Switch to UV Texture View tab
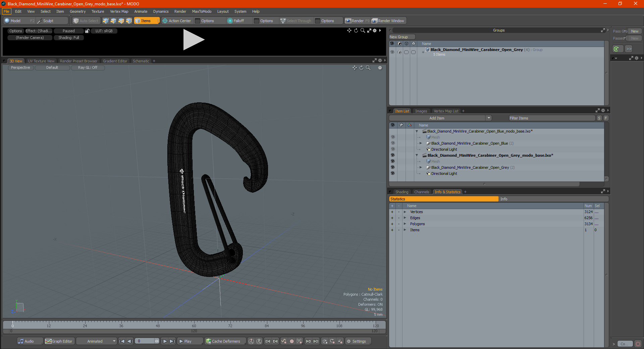Screen dimensions: 644x349 tap(41, 61)
